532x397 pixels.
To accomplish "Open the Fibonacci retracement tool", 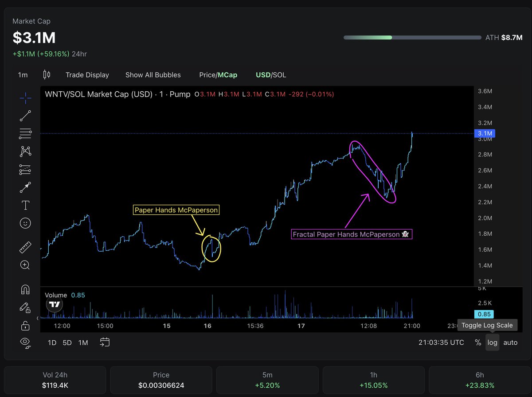I will (x=25, y=133).
